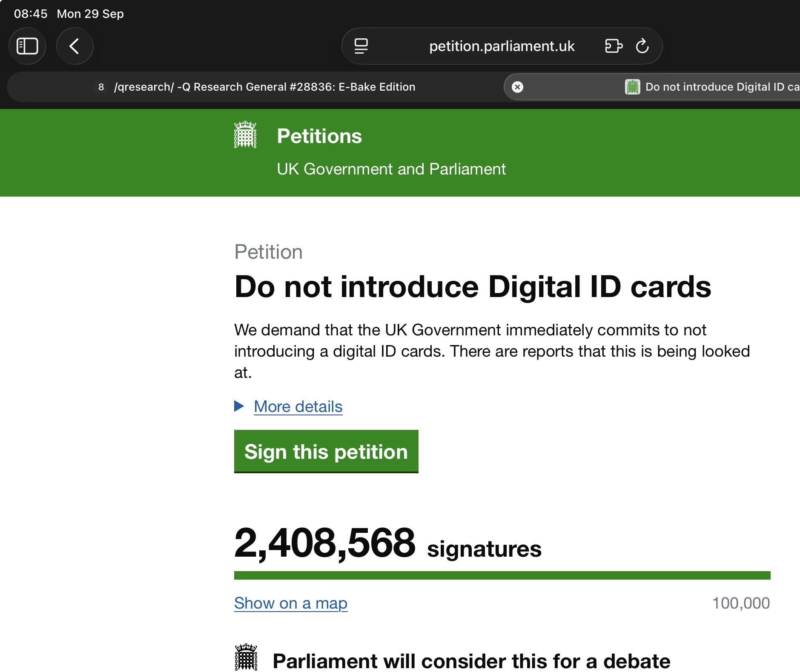Click the Petitions site title in header

(x=319, y=136)
